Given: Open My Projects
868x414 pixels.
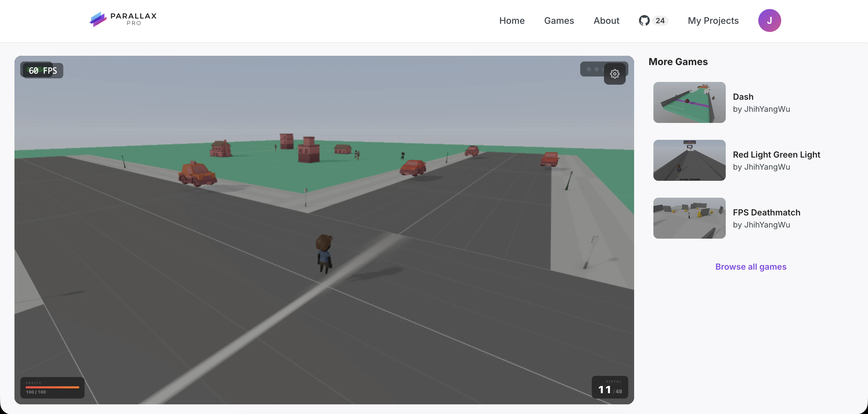Looking at the screenshot, I should [713, 20].
